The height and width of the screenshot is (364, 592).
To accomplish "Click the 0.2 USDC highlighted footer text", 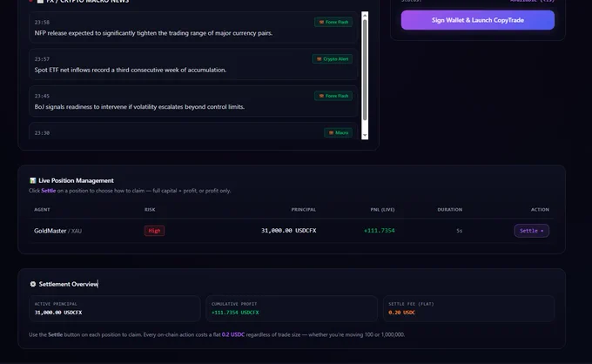I will click(233, 334).
